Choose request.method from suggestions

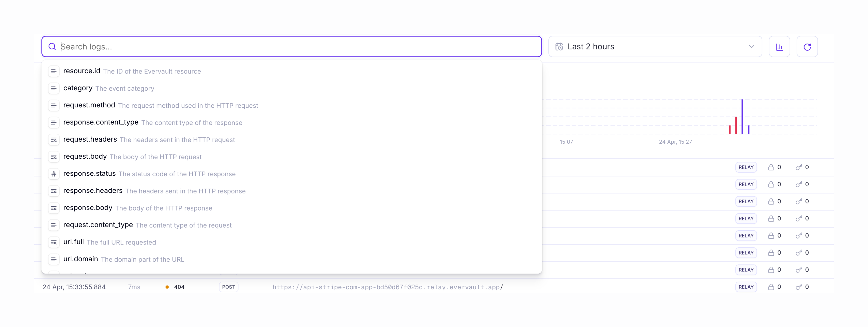pyautogui.click(x=89, y=106)
